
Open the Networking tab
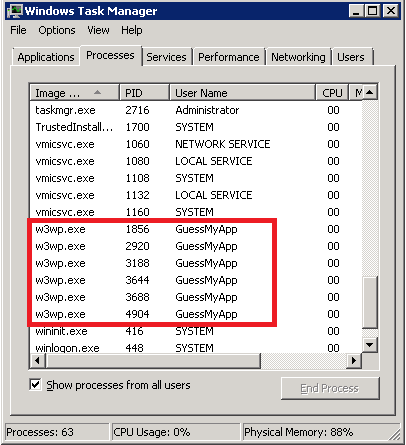[298, 57]
